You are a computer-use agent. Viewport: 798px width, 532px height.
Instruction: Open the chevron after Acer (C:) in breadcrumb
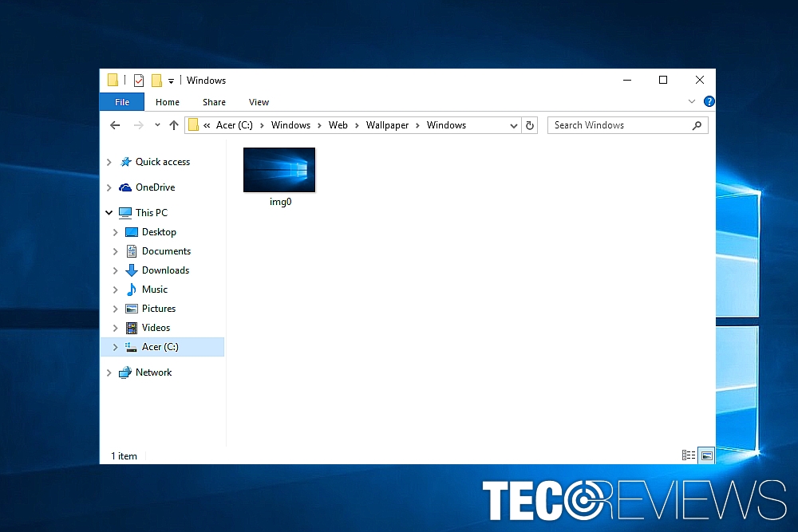[262, 126]
